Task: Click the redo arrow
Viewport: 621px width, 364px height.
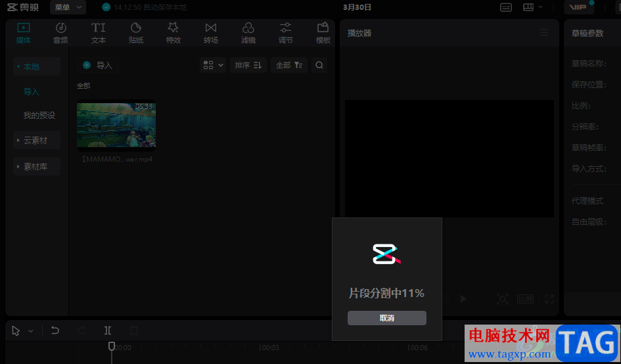Action: (81, 330)
